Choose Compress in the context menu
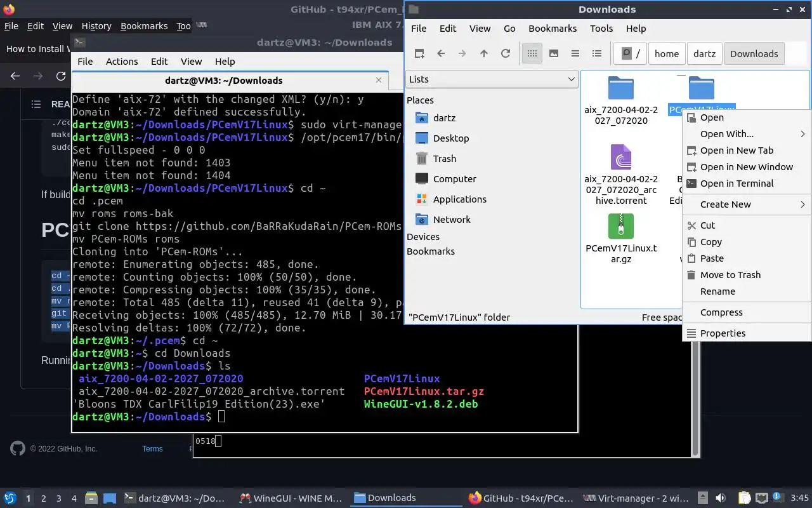Screen dimensions: 812x508 pos(747,312)
